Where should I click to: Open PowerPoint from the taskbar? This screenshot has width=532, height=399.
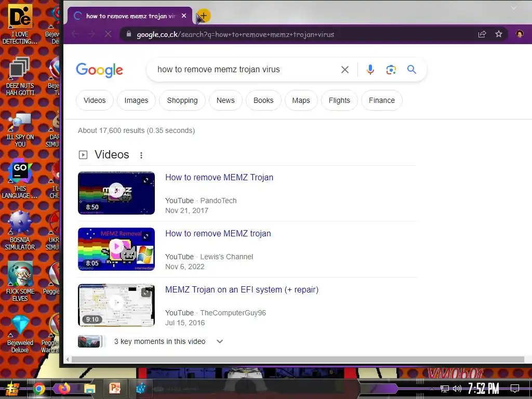point(115,388)
